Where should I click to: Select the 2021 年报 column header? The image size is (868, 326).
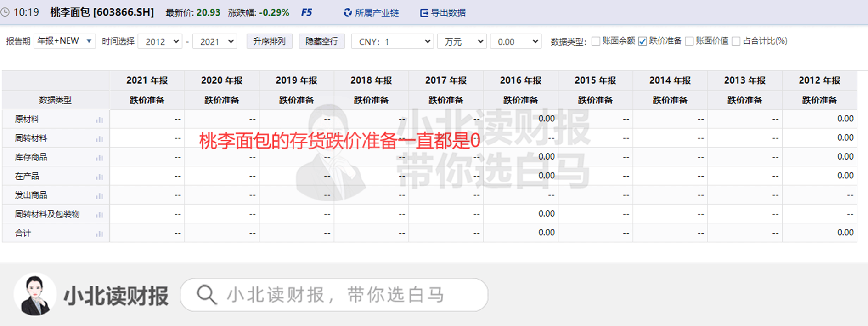point(147,80)
